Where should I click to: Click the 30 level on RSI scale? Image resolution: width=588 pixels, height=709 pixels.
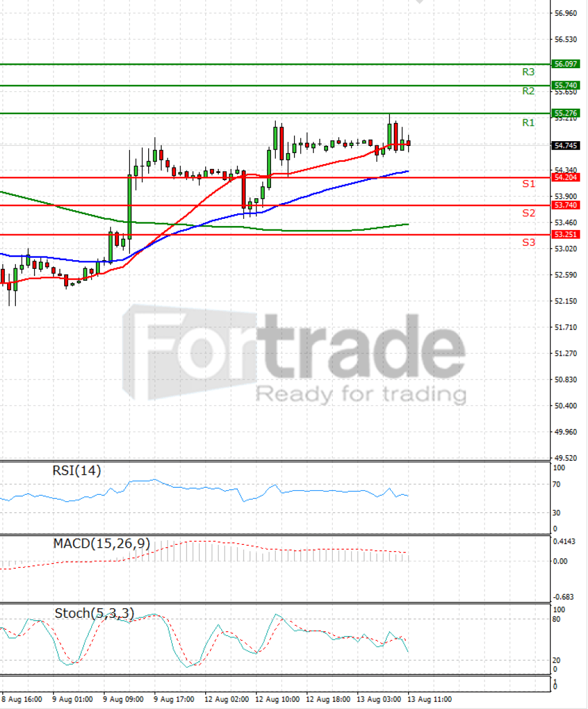557,513
